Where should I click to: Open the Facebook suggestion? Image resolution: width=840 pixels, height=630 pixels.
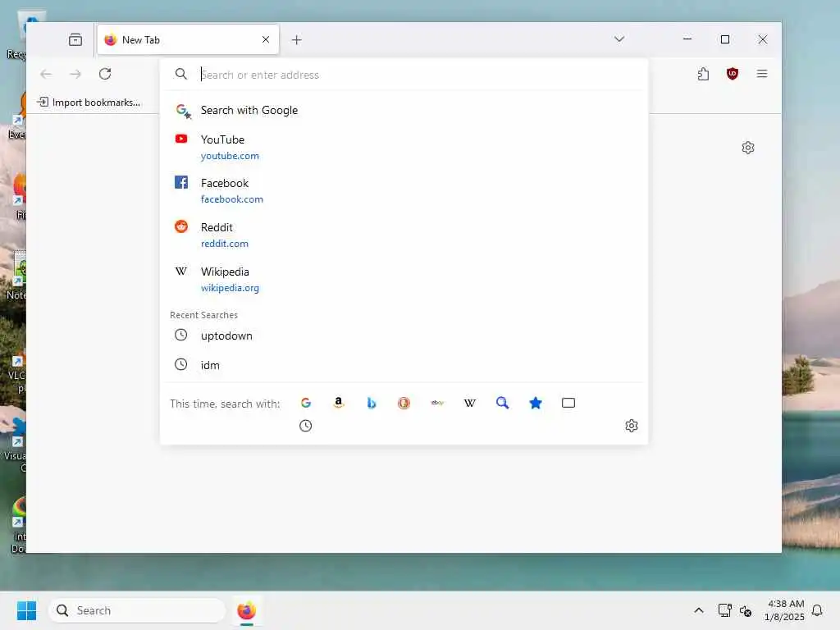click(404, 190)
